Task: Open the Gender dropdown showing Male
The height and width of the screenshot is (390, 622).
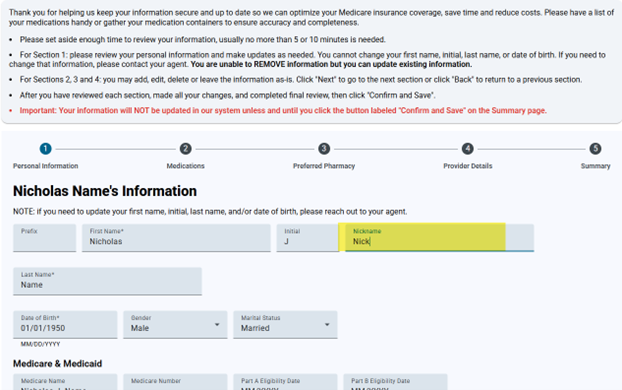Action: click(175, 325)
